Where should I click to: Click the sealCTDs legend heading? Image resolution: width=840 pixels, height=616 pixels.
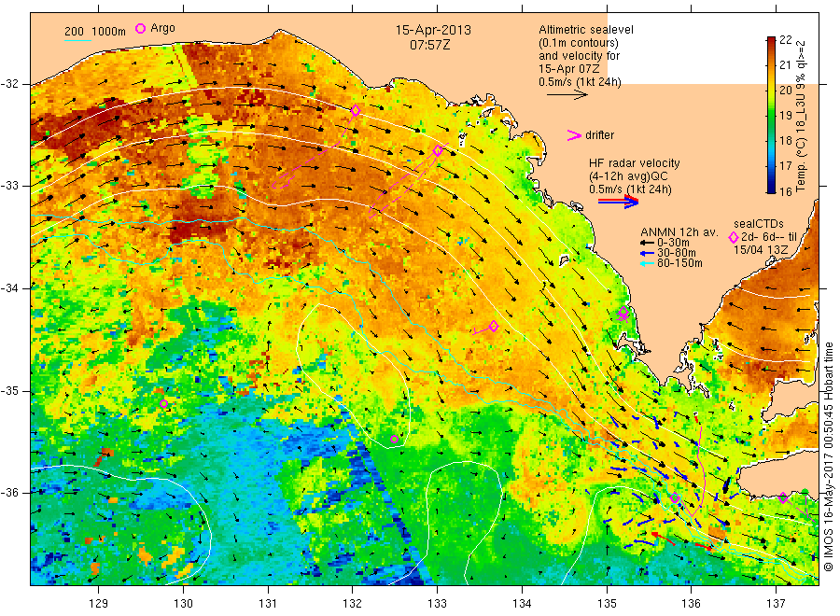[x=759, y=224]
